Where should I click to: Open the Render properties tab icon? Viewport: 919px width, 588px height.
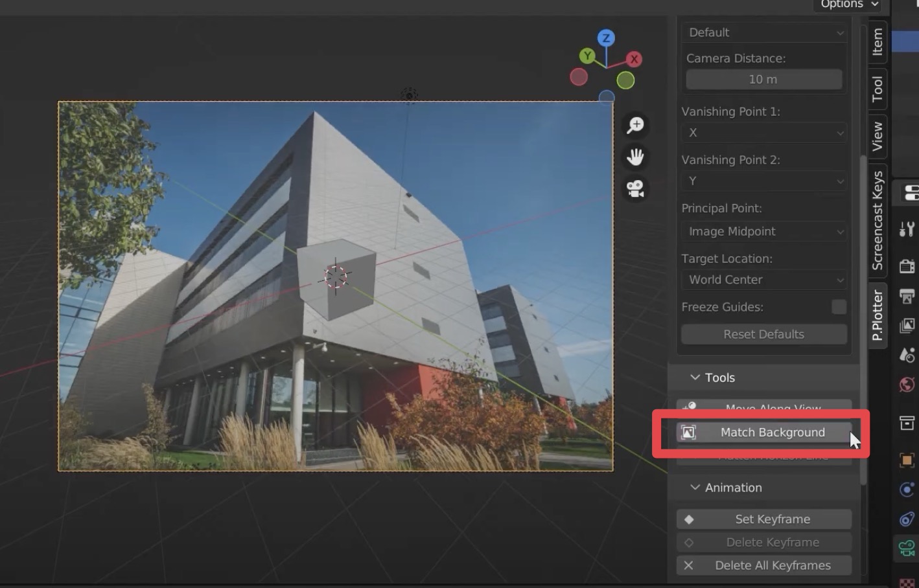[907, 266]
